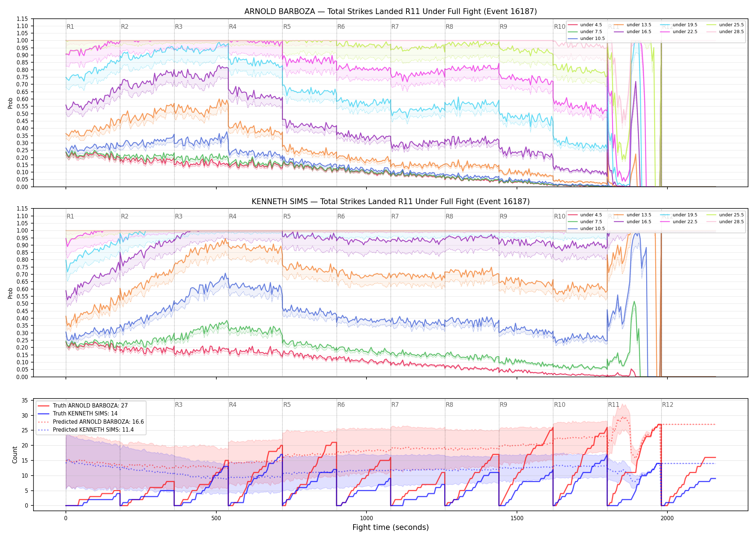Click 'under 10.5' in Barboza chart legend
Viewport: 756px width, 540px height.
pos(592,39)
